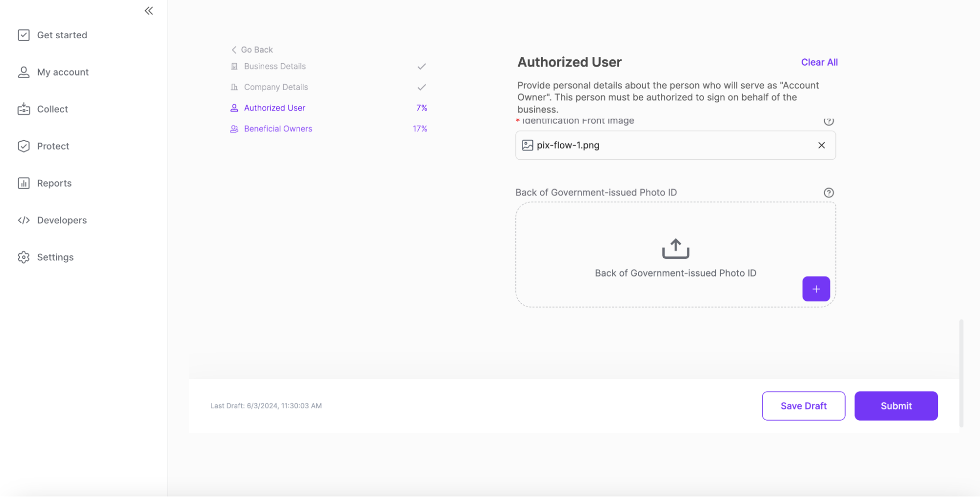Click the Settings gear icon
980x497 pixels.
24,257
